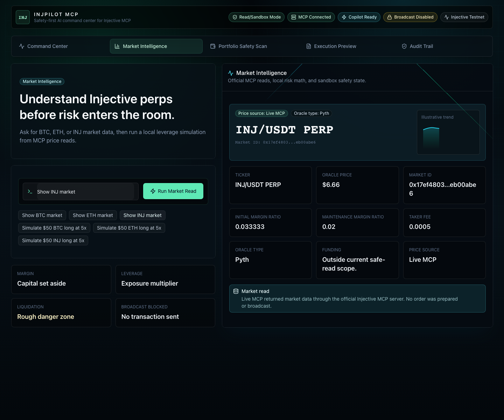Click the server icon in MCP Connected
The image size is (504, 420).
pos(294,17)
